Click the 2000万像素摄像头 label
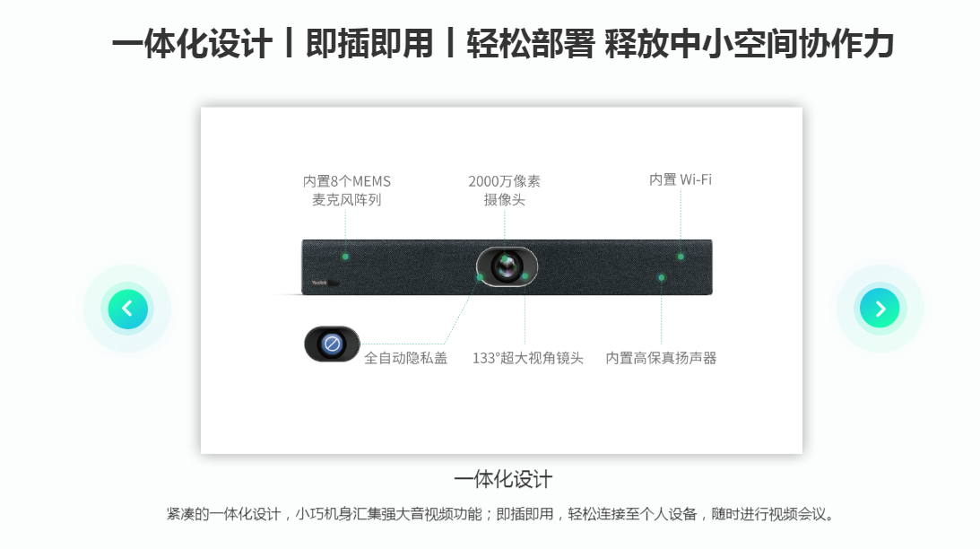 click(505, 190)
